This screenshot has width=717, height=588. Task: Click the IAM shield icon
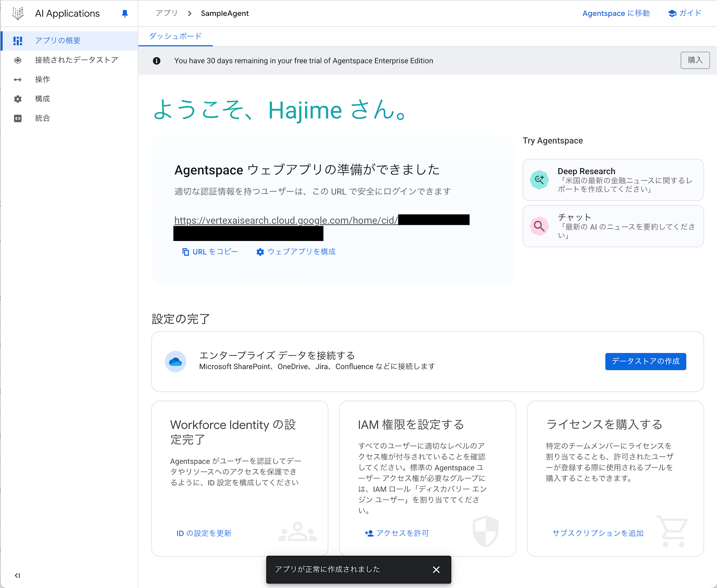click(486, 531)
